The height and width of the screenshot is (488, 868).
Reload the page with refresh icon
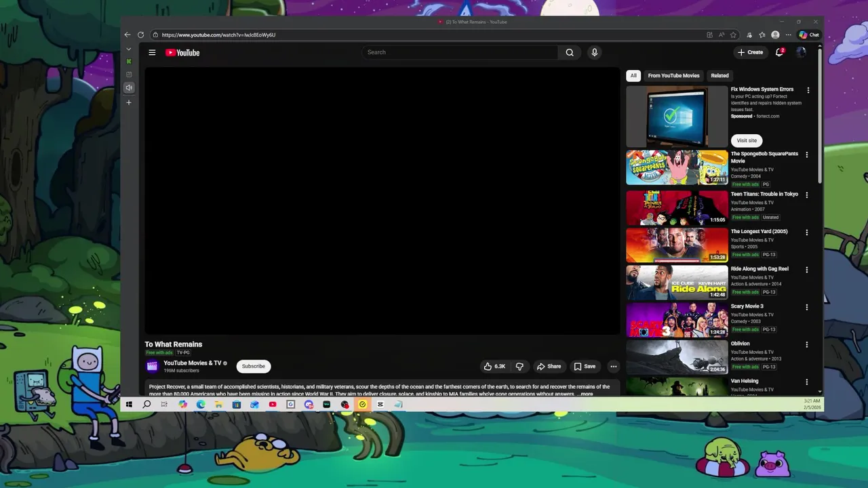pyautogui.click(x=141, y=35)
